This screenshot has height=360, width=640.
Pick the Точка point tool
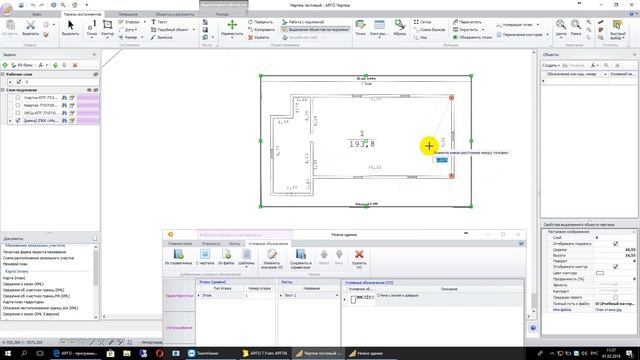click(92, 29)
